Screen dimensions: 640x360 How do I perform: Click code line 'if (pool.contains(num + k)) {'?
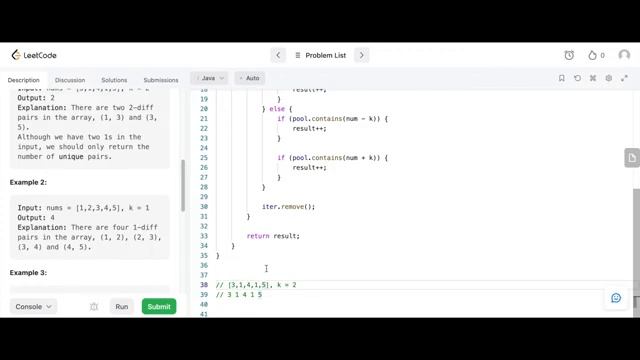pos(332,158)
